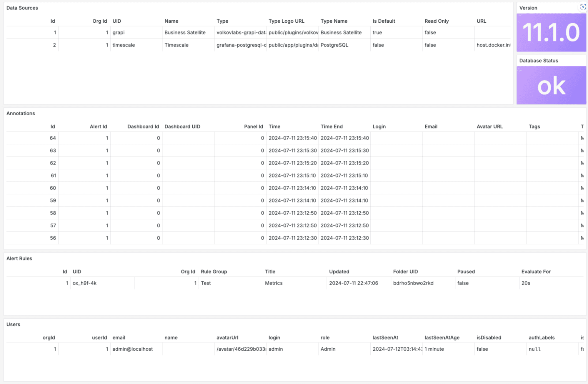Sort Data Sources table by the Name column

click(171, 21)
